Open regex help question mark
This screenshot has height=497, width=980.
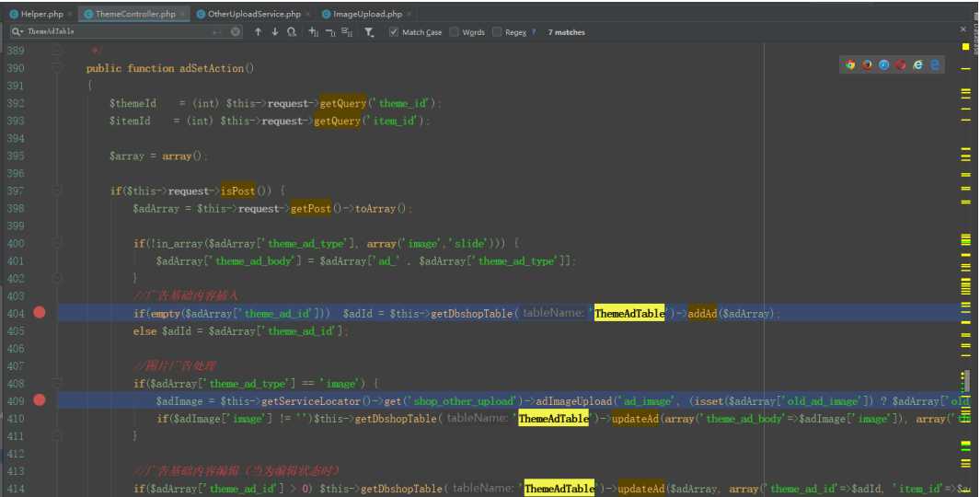pyautogui.click(x=534, y=32)
